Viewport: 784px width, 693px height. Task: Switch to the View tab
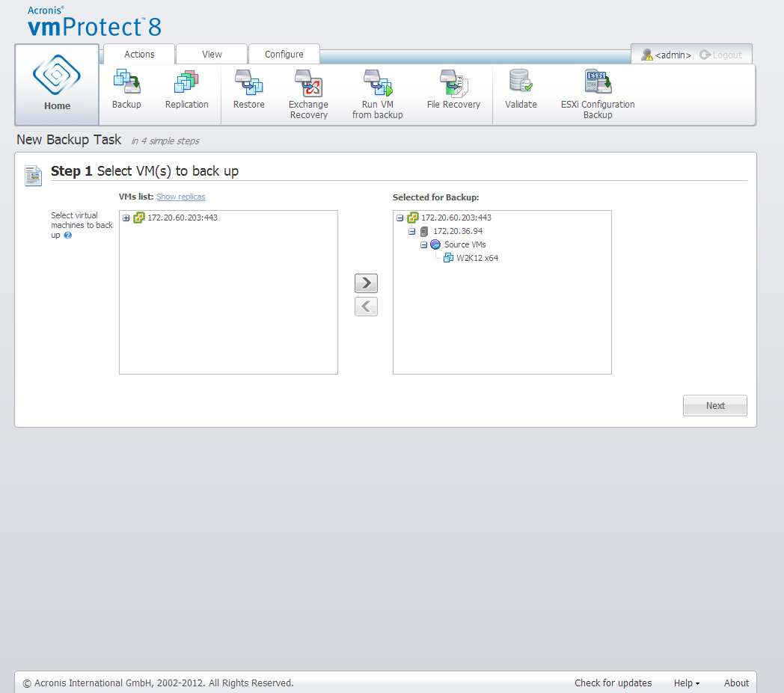pyautogui.click(x=212, y=55)
